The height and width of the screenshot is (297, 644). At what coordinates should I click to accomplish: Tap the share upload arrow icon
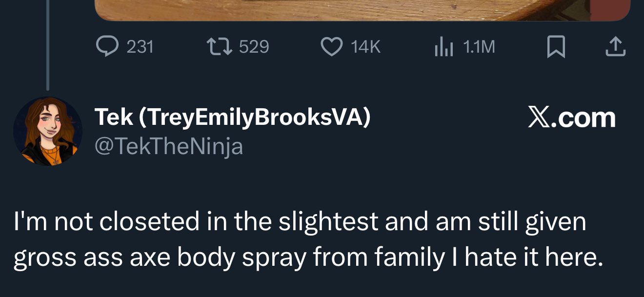pyautogui.click(x=615, y=47)
